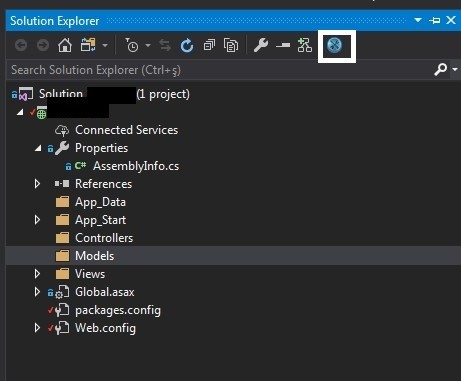Toggle the Preview Selected Items icon
Image resolution: width=461 pixels, height=381 pixels.
(283, 45)
